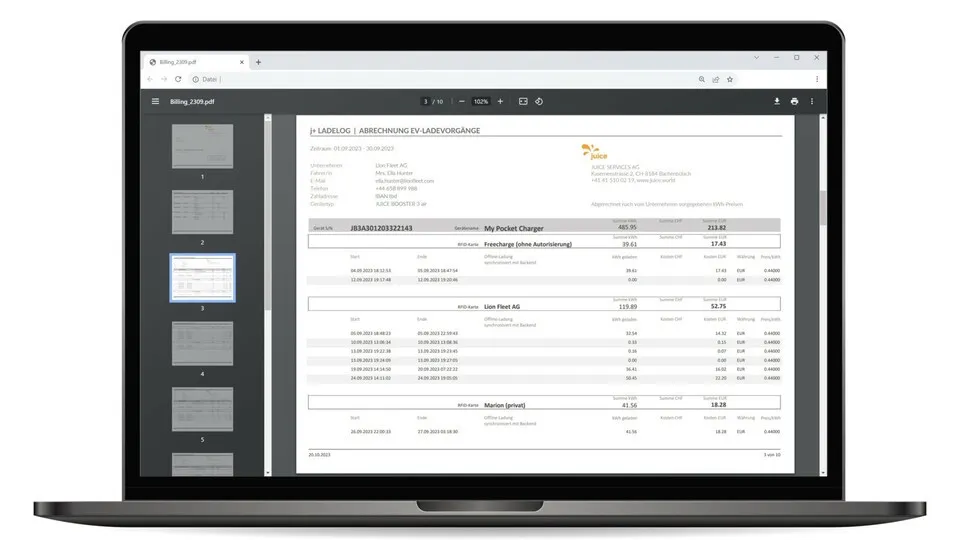Select the Billing_2309.pdf browser tab

(x=197, y=62)
